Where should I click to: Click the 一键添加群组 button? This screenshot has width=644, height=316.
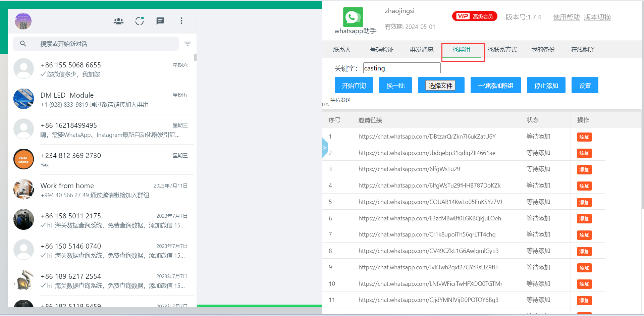pyautogui.click(x=495, y=86)
